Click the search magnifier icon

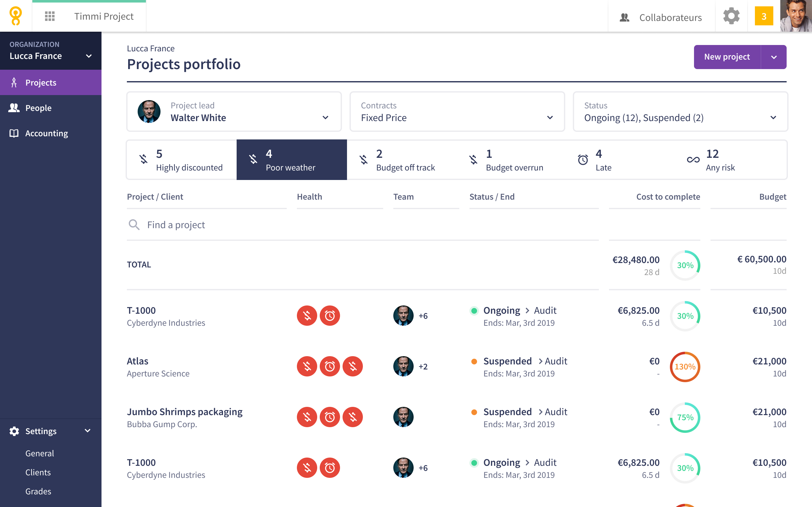pos(134,225)
